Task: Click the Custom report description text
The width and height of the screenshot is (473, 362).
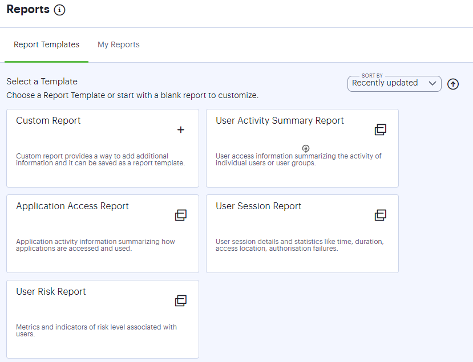Action: click(x=100, y=159)
